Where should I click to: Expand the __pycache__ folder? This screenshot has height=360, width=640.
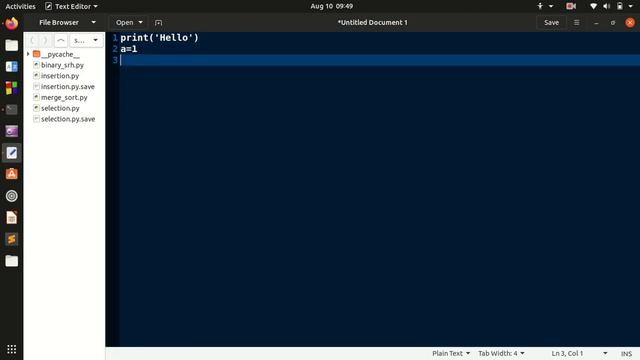28,54
